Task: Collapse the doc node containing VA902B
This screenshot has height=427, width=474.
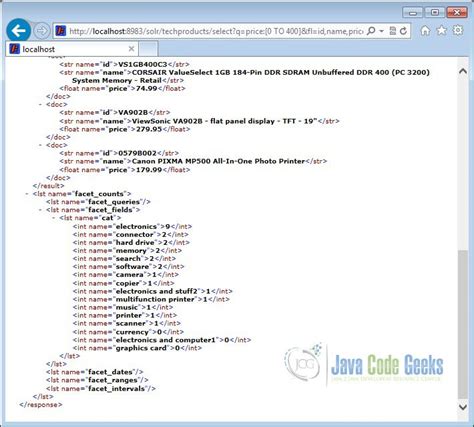Action: [x=41, y=105]
